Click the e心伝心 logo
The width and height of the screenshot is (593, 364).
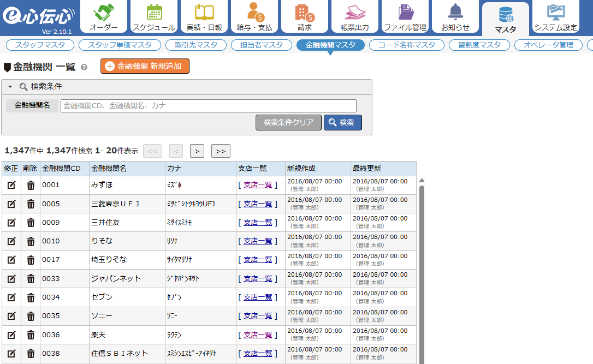coord(39,16)
